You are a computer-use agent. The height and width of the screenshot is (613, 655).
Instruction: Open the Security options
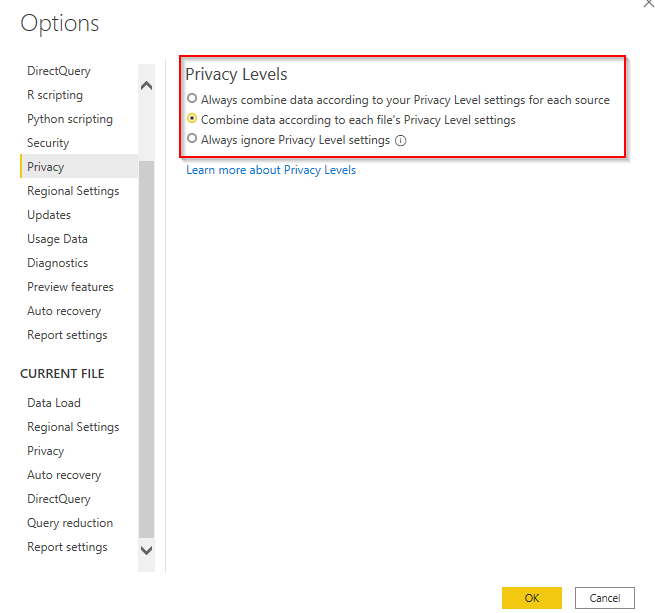point(48,143)
